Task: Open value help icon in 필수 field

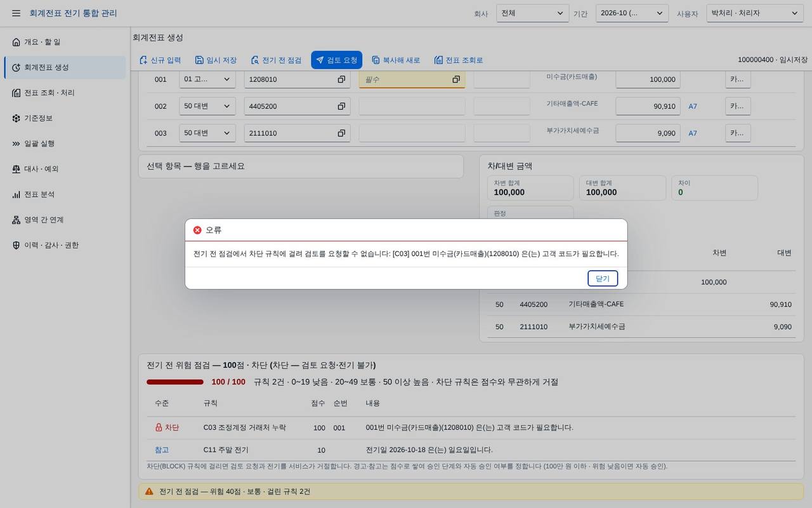Action: tap(456, 79)
